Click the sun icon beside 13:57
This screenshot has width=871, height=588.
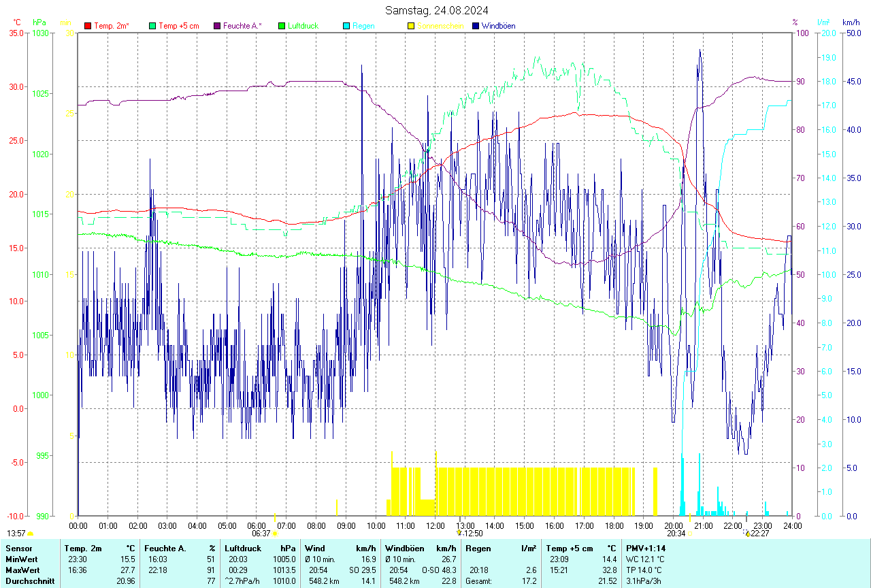pyautogui.click(x=30, y=534)
